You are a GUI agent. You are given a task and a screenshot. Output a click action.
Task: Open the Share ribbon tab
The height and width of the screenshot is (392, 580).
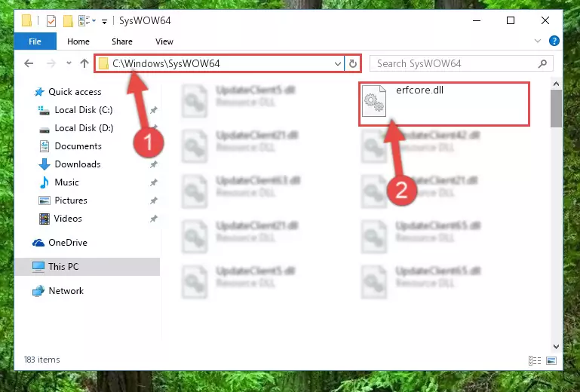pyautogui.click(x=122, y=41)
